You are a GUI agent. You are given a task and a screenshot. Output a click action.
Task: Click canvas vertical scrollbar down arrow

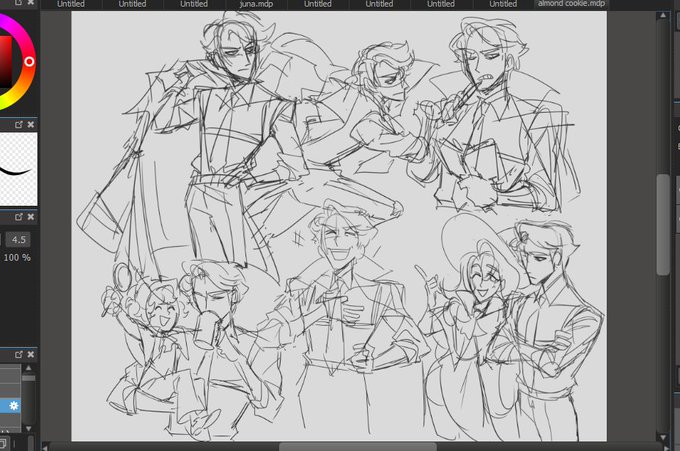[x=663, y=437]
